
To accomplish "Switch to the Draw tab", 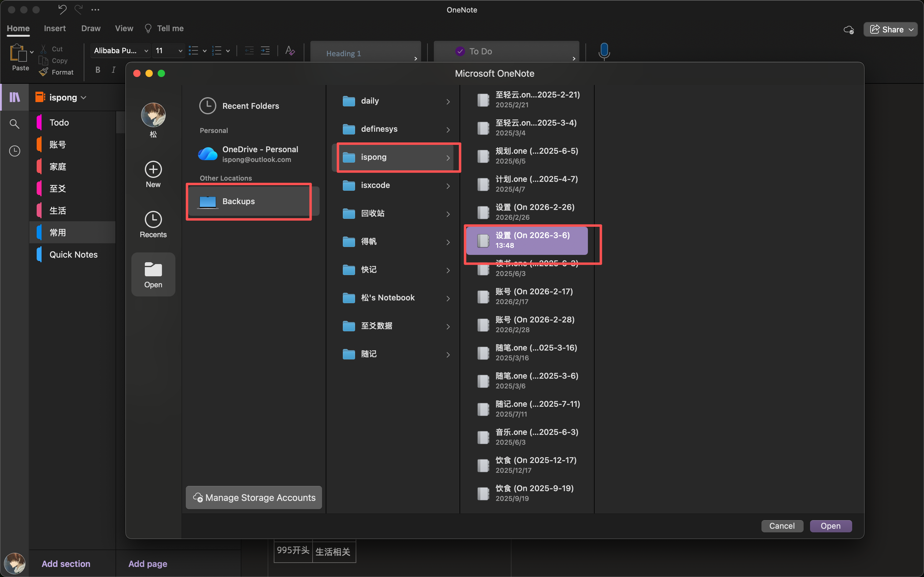I will click(x=91, y=29).
